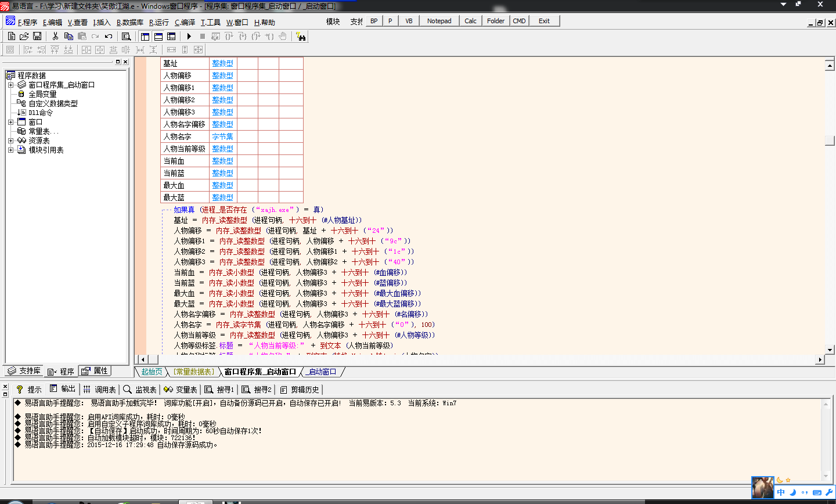The image size is (836, 504).
Task: Click the tray wrench settings icon
Action: 829,492
